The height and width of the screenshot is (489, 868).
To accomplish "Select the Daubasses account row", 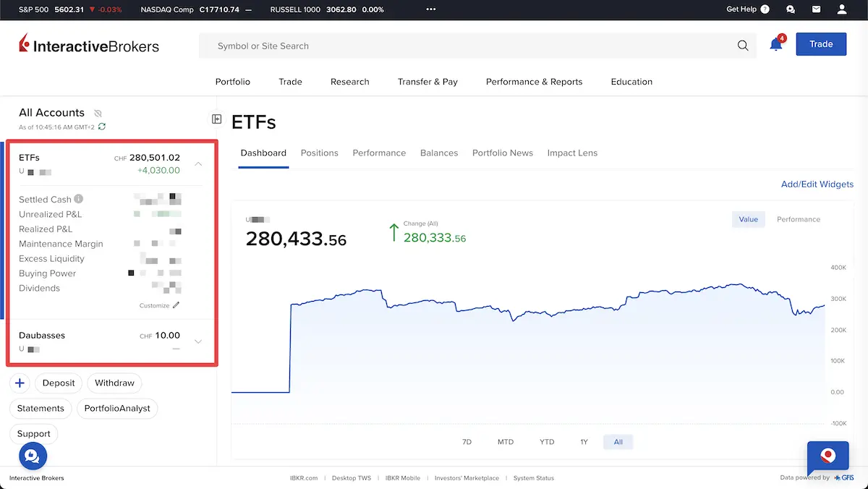I will click(x=110, y=341).
